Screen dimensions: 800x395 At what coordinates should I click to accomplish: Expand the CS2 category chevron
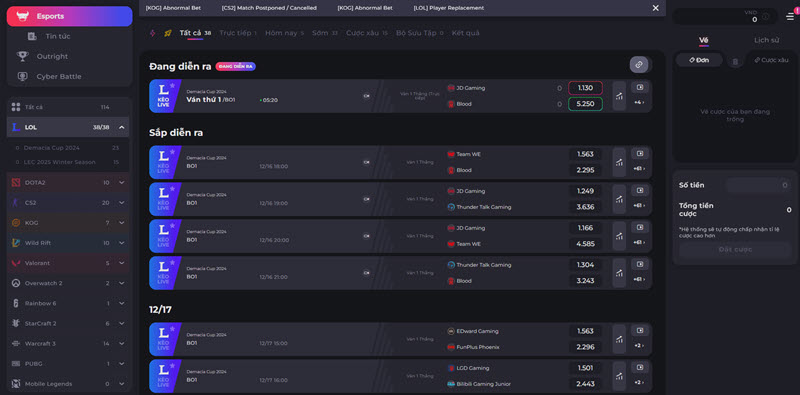pyautogui.click(x=121, y=203)
